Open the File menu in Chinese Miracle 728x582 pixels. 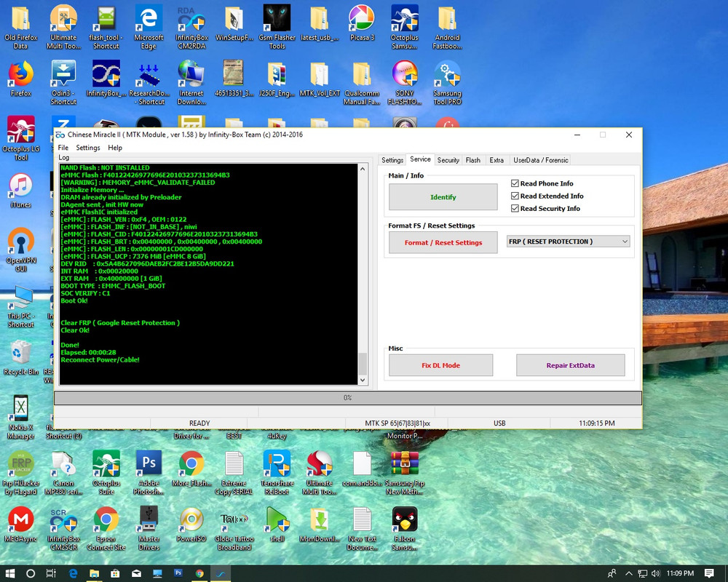63,148
